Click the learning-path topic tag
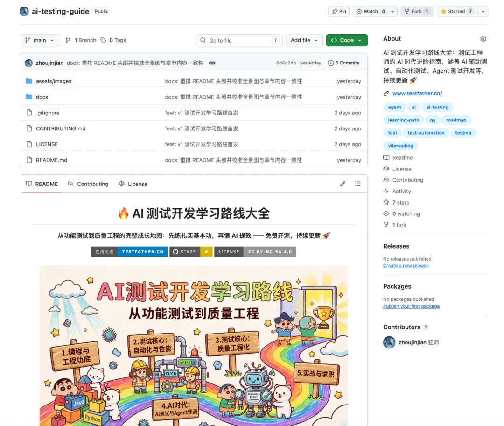The height and width of the screenshot is (426, 504). (x=403, y=120)
